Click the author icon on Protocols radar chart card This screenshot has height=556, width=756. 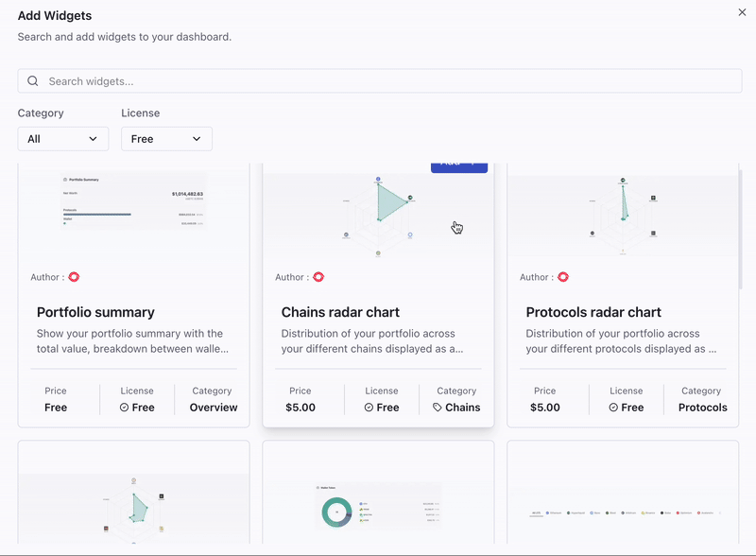[562, 277]
